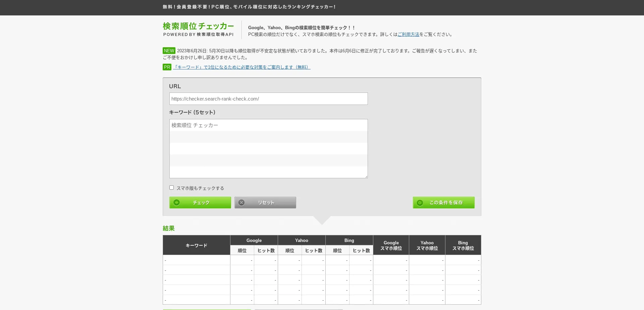Click the green arrow icon on チェック button
The width and height of the screenshot is (644, 310).
[x=176, y=202]
